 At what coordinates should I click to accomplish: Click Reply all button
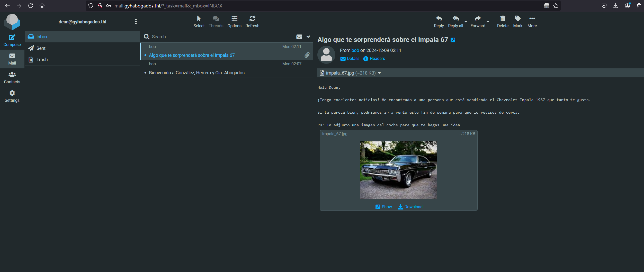coord(455,22)
